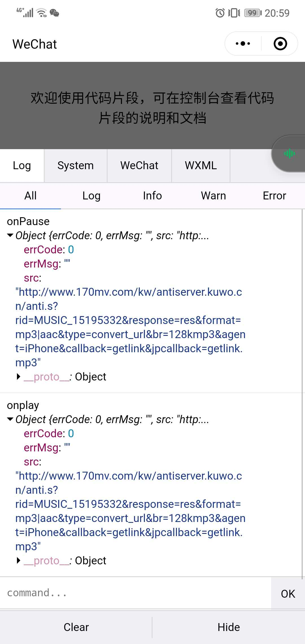Screen dimensions: 305x644
Task: Tap the Chinese welcome message text
Action: 152,108
